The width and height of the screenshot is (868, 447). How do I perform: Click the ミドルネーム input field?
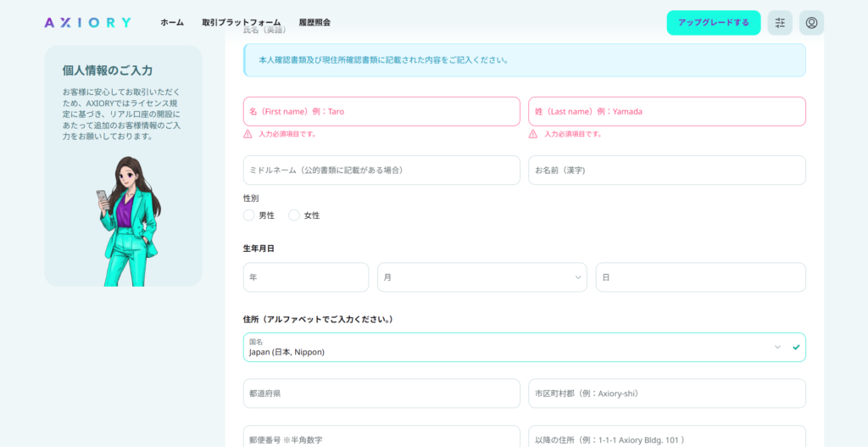tap(381, 170)
